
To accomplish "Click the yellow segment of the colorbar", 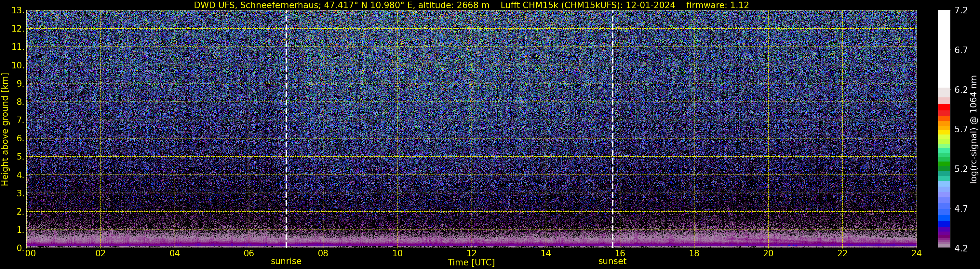I will 944,133.
